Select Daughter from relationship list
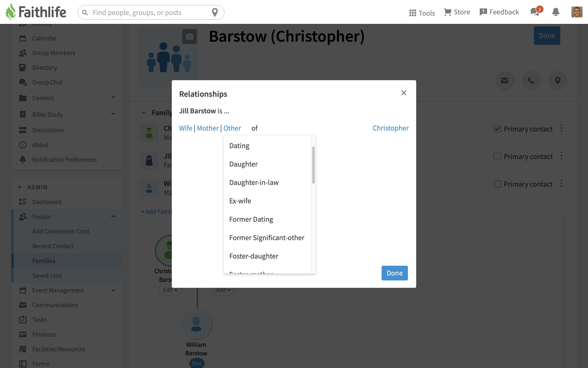Screen dimensions: 588x368 267,164
